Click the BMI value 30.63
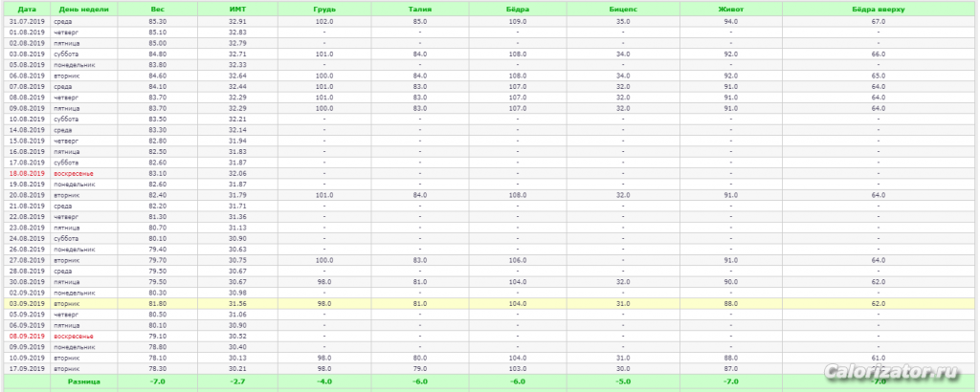This screenshot has height=392, width=980. click(x=237, y=250)
